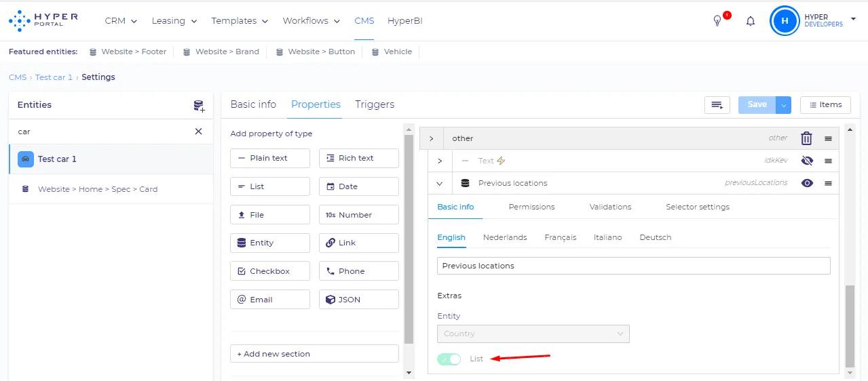
Task: Switch to the Nederlands language tab
Action: tap(505, 237)
